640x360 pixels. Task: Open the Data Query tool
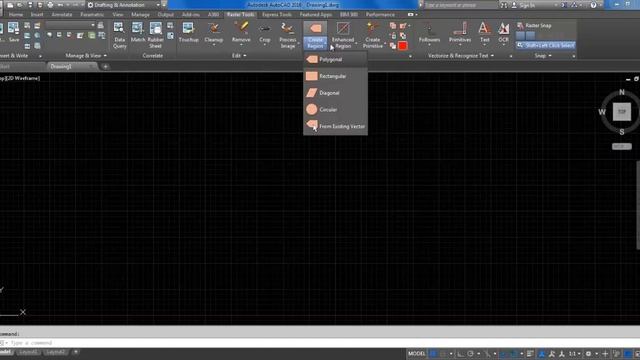tap(119, 36)
